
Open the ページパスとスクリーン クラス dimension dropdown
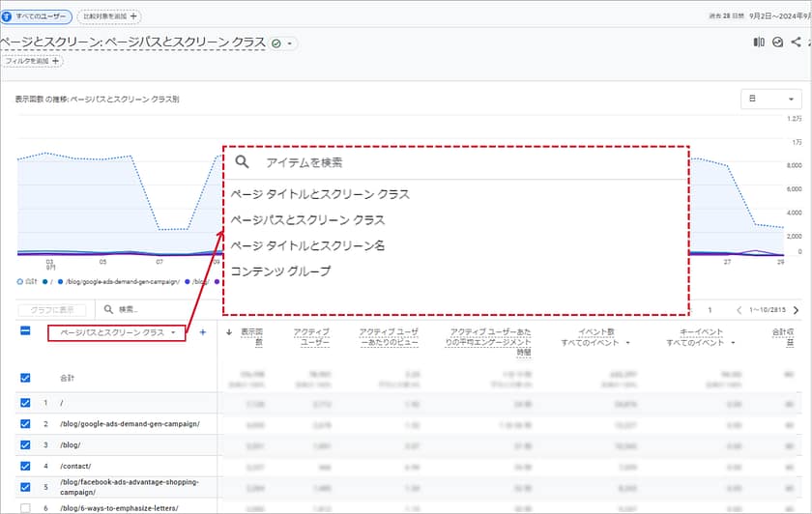[x=117, y=332]
